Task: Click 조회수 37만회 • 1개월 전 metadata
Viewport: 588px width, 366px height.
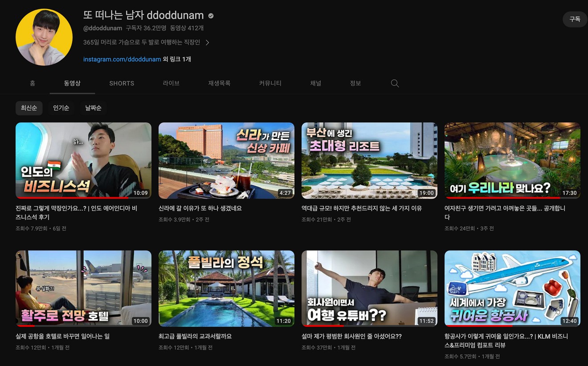Action: [x=328, y=347]
